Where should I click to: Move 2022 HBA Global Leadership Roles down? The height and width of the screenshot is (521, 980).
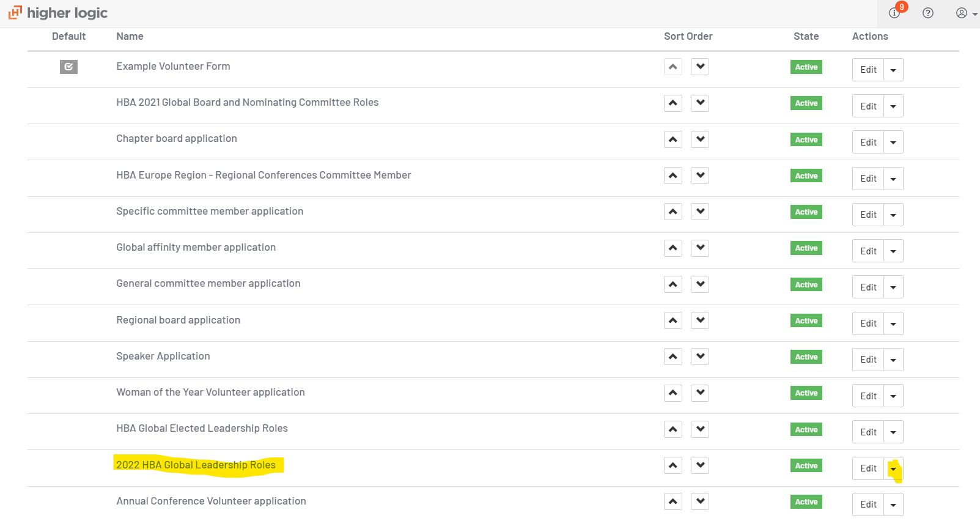700,465
